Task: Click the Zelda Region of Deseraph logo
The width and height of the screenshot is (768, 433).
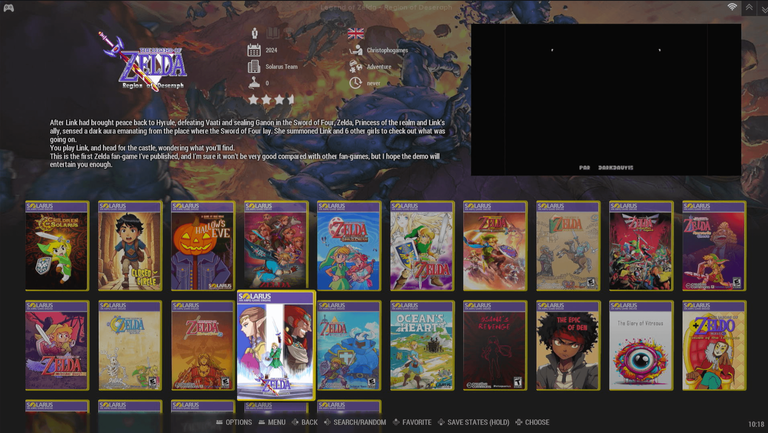Action: coord(145,62)
